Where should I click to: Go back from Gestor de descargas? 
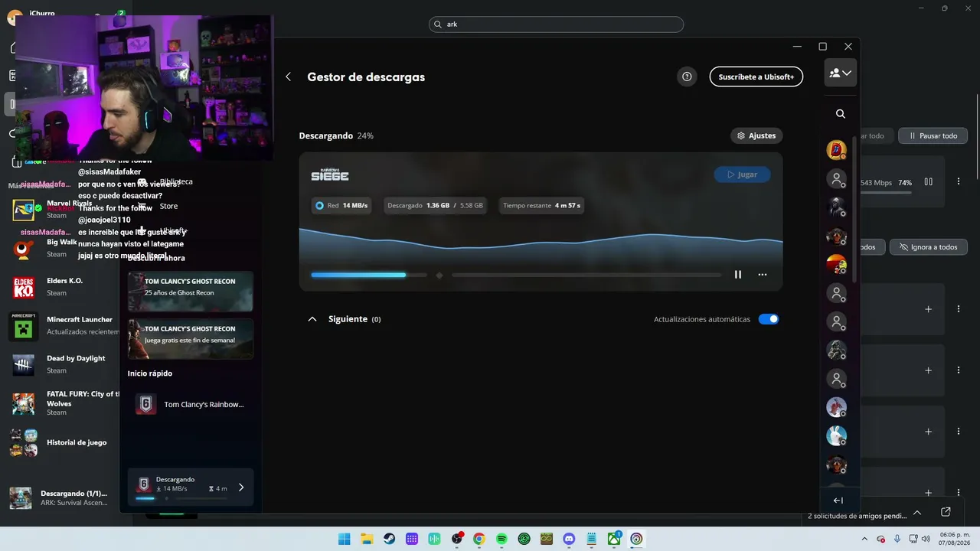coord(288,77)
